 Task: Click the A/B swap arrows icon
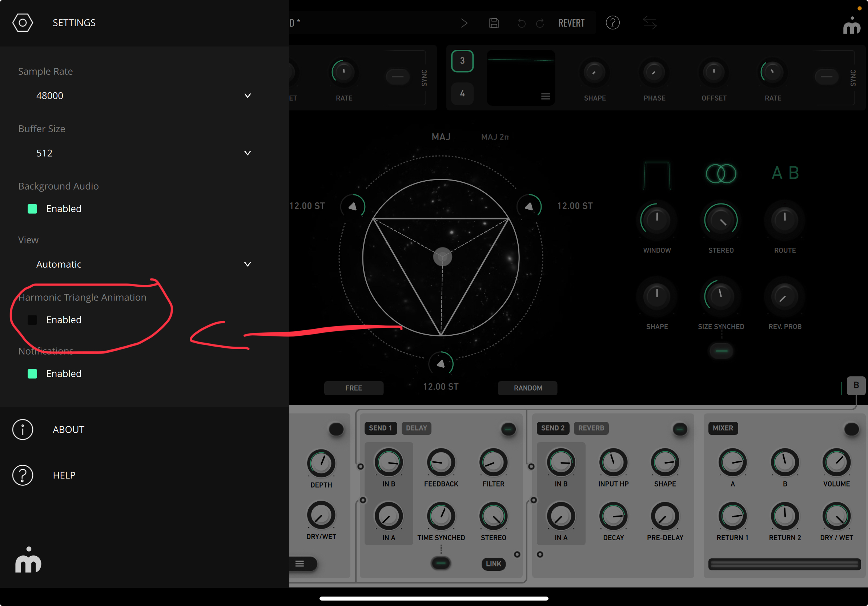click(650, 23)
